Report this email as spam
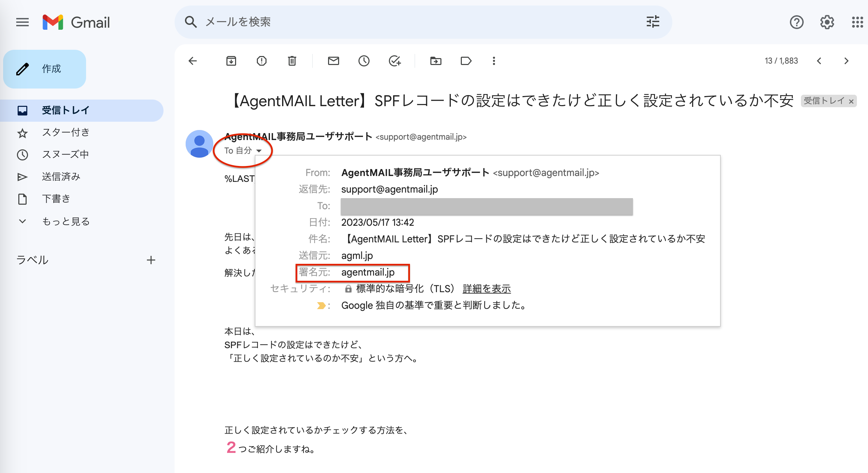 [x=261, y=61]
